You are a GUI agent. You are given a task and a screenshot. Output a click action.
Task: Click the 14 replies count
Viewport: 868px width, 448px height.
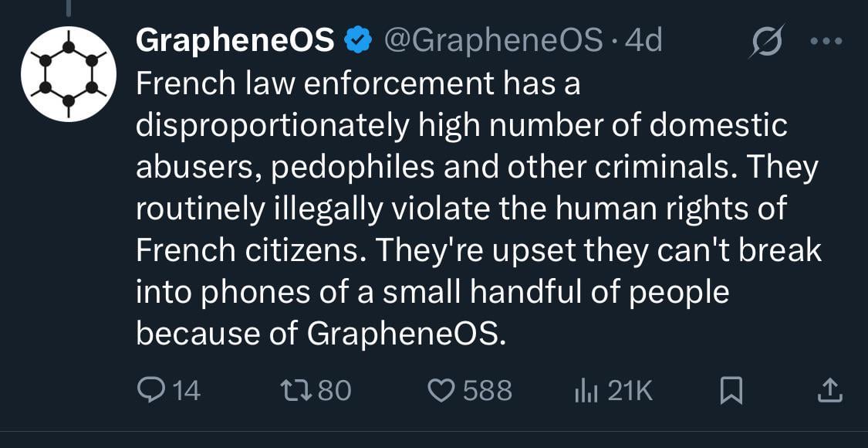coord(186,391)
